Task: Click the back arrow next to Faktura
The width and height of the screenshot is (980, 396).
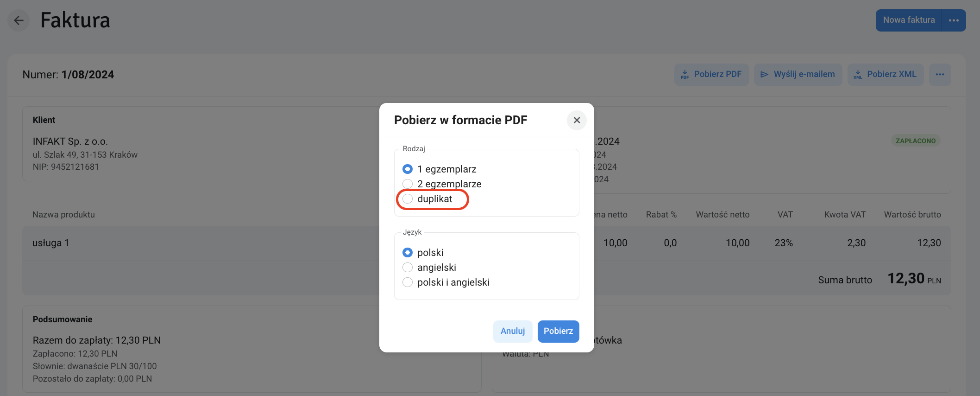Action: tap(19, 20)
